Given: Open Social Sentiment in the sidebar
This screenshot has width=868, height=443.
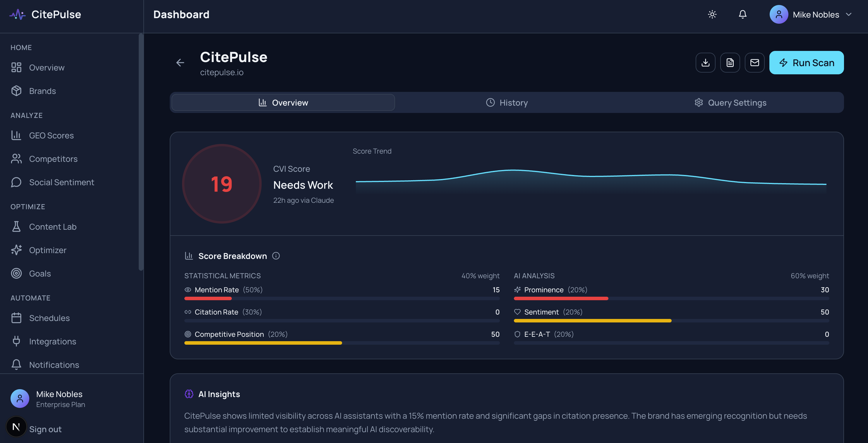Looking at the screenshot, I should [62, 182].
